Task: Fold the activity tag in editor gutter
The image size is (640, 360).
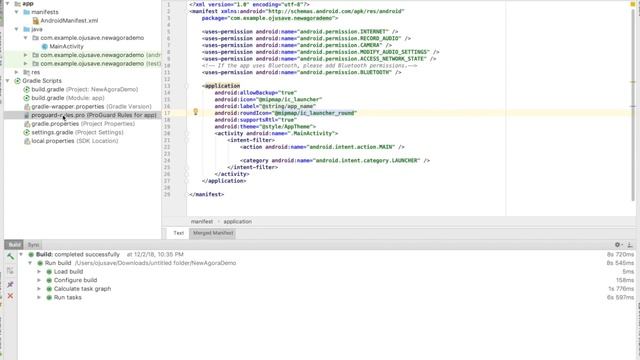Action: [x=187, y=133]
